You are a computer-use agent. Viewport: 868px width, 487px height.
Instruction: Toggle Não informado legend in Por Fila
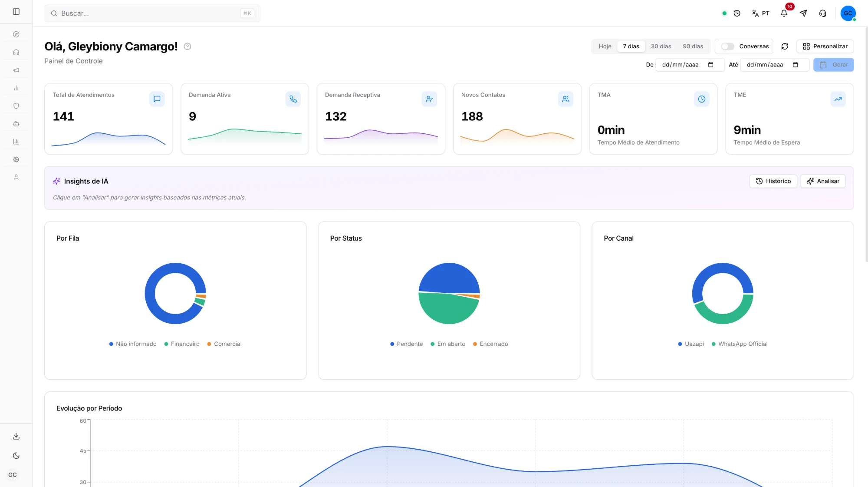point(133,344)
